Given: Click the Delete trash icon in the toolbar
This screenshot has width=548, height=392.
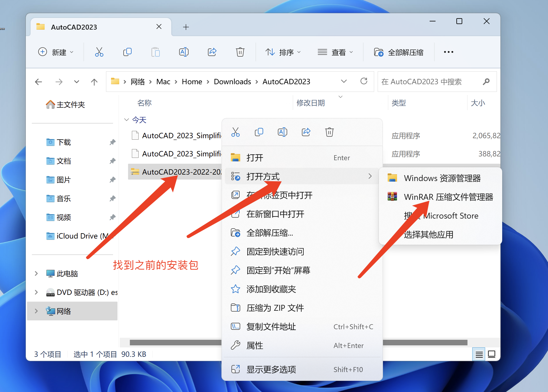Looking at the screenshot, I should tap(240, 52).
